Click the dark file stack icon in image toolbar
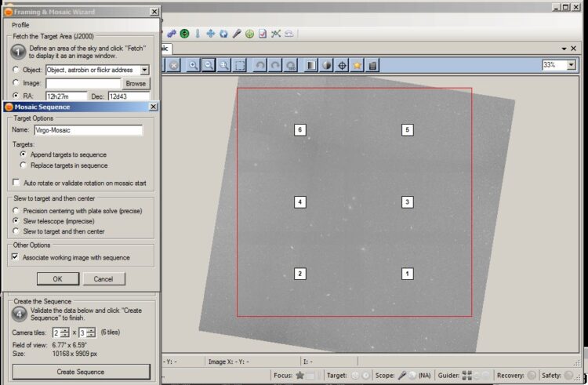Viewport: 588px width, 385px height. point(372,66)
